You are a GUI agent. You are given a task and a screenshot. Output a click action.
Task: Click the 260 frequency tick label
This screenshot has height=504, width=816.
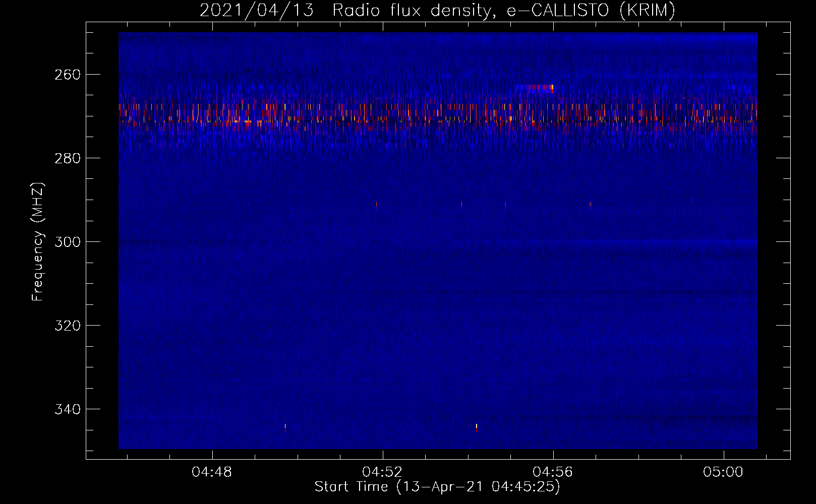(67, 75)
